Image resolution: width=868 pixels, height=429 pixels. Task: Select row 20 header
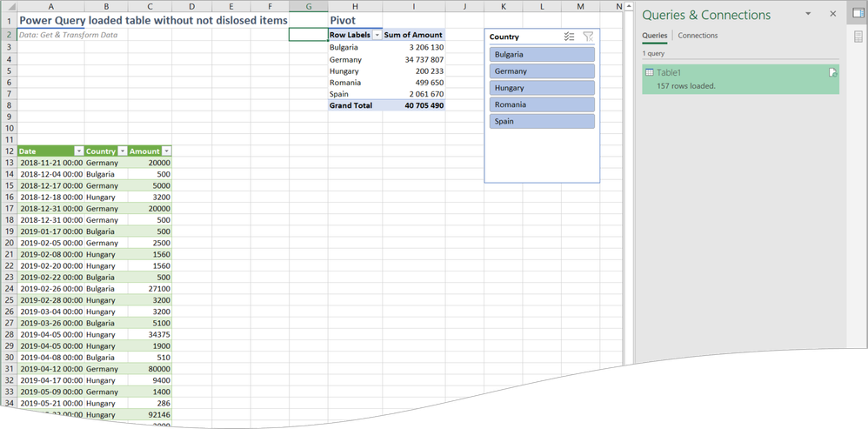click(9, 243)
